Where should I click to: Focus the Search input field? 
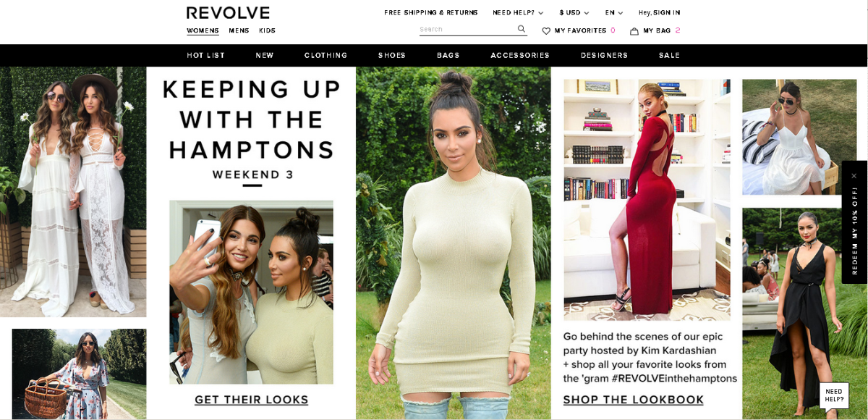[x=467, y=30]
